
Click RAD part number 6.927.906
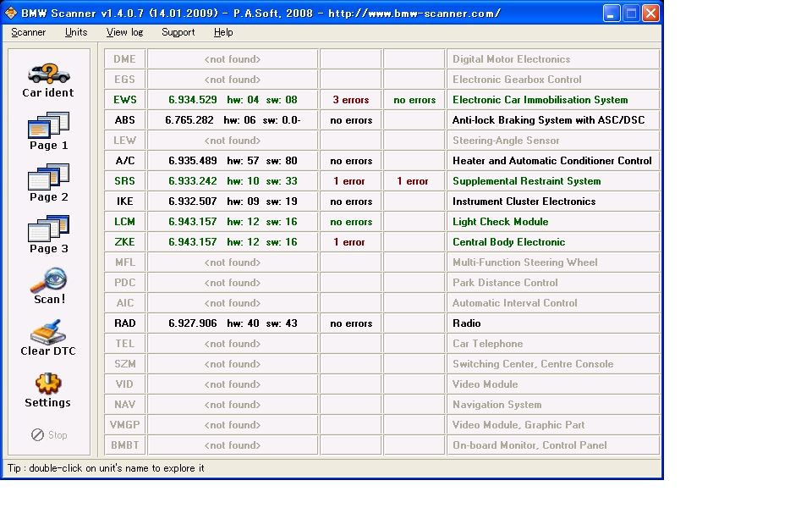(x=193, y=323)
